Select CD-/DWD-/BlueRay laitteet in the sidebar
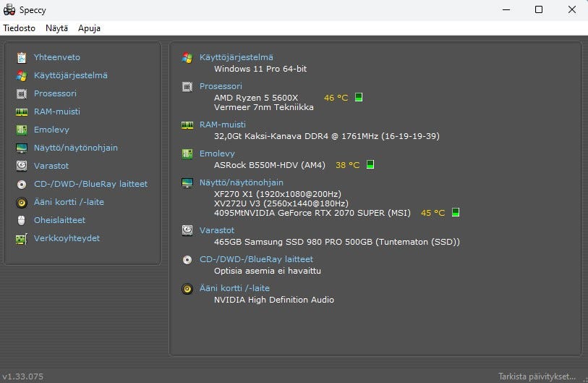 click(x=90, y=184)
